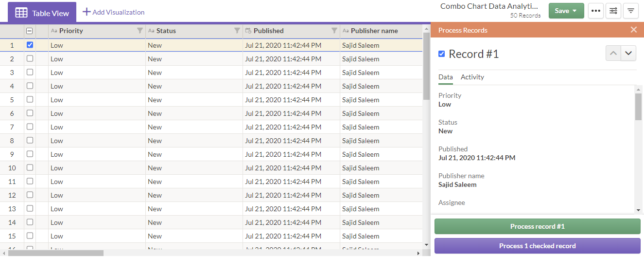Image resolution: width=644 pixels, height=257 pixels.
Task: Click the record panel vertical scrollbar thumb
Action: tap(638, 106)
